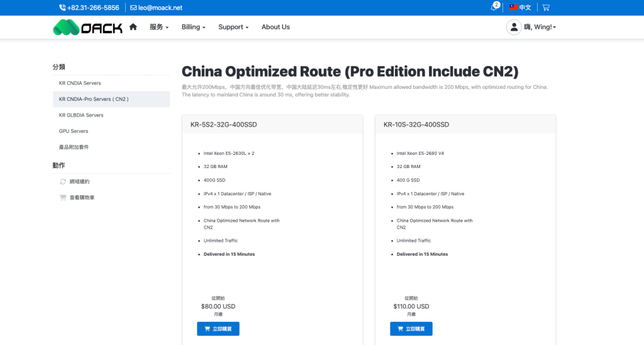Click the leo@moack.net email link
The image size is (644, 345).
tap(156, 8)
